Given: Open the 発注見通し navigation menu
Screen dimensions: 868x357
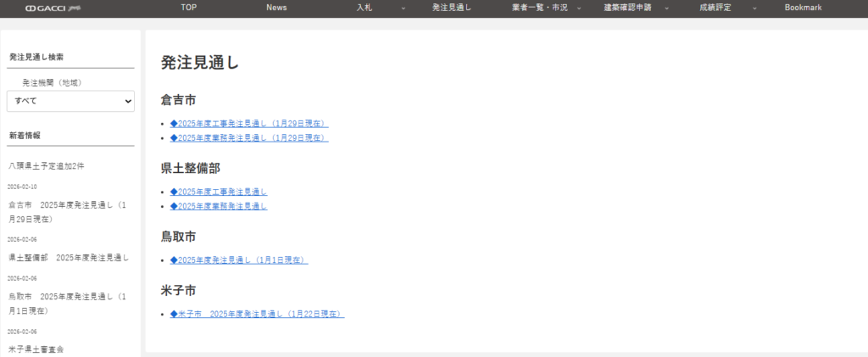Looking at the screenshot, I should pyautogui.click(x=451, y=8).
